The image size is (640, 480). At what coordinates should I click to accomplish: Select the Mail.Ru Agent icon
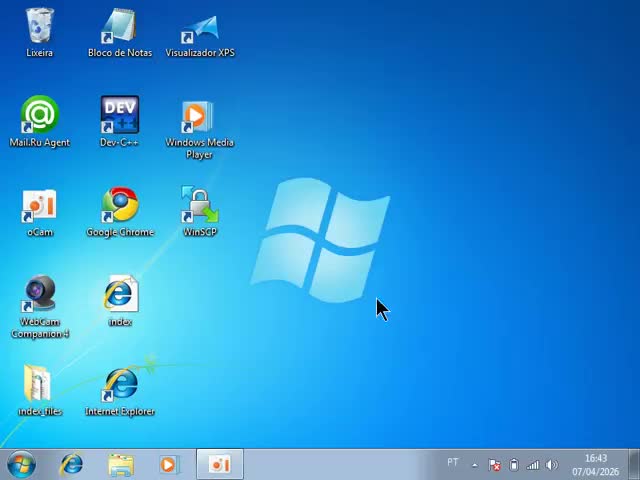40,116
